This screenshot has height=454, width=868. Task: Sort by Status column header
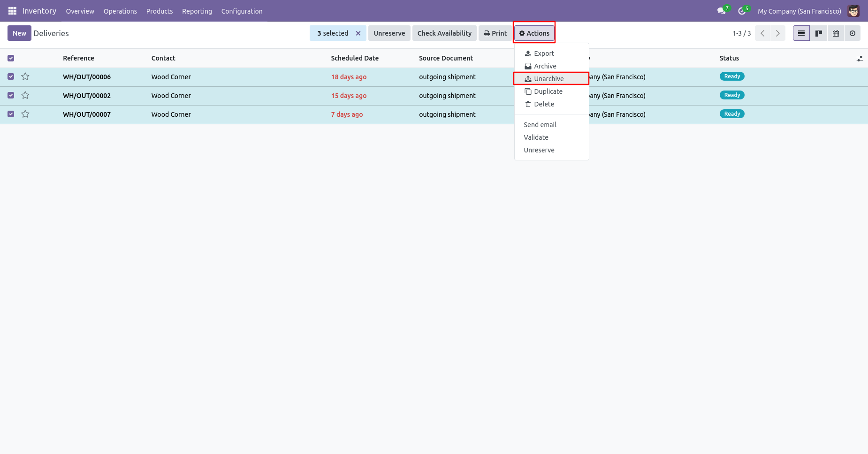tap(729, 58)
